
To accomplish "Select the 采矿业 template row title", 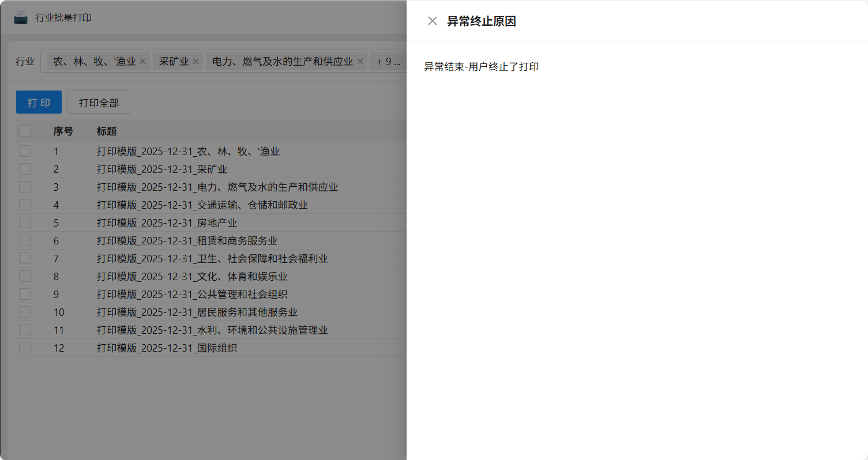I will [161, 169].
